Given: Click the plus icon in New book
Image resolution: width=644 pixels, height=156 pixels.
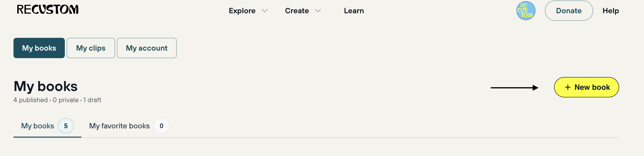Looking at the screenshot, I should pyautogui.click(x=568, y=87).
